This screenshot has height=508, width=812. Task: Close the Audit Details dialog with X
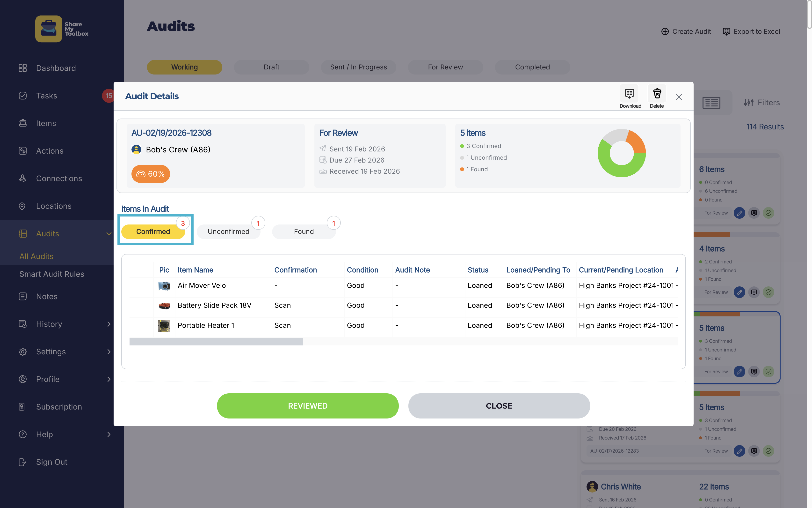tap(679, 97)
